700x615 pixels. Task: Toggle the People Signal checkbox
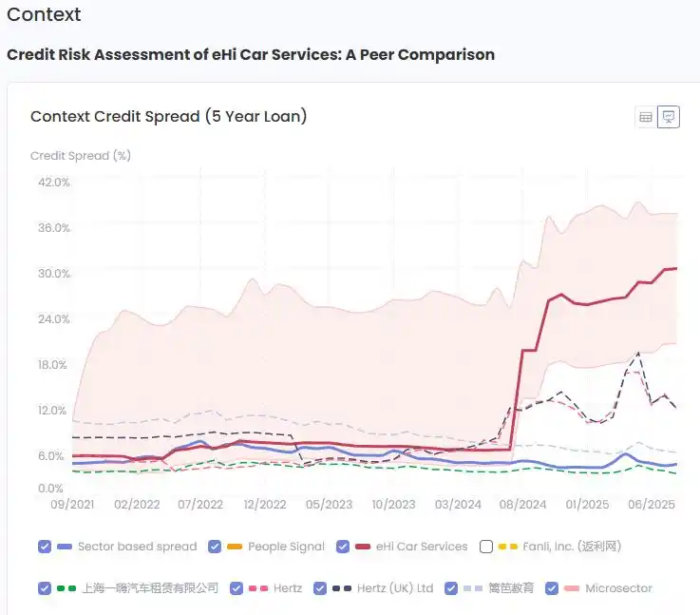pyautogui.click(x=215, y=547)
